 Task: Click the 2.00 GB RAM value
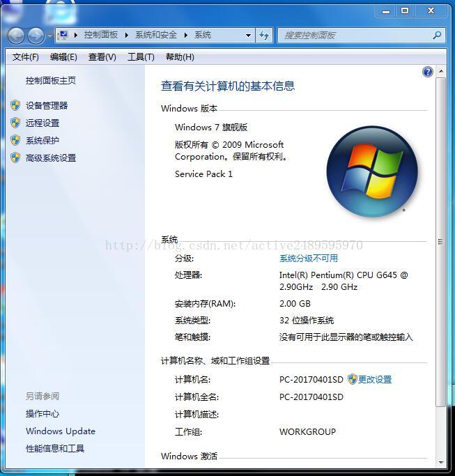coord(295,304)
